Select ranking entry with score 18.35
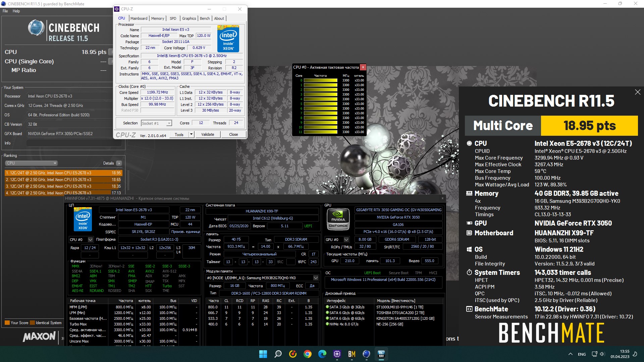This screenshot has height=362, width=644. (63, 186)
